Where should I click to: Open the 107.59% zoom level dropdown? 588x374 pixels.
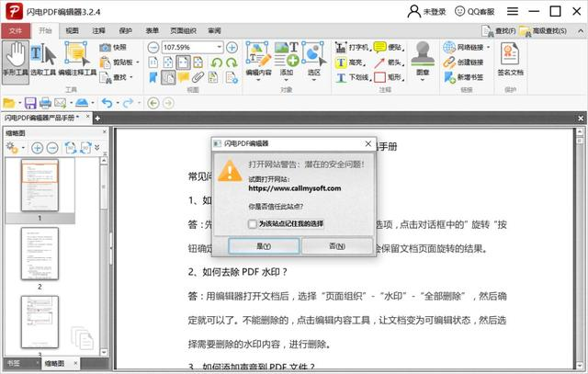[220, 47]
